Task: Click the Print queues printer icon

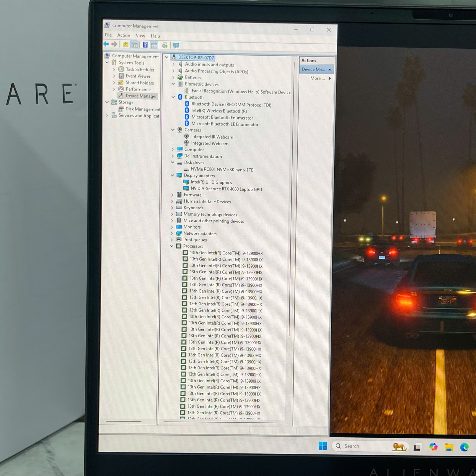Action: tap(179, 239)
